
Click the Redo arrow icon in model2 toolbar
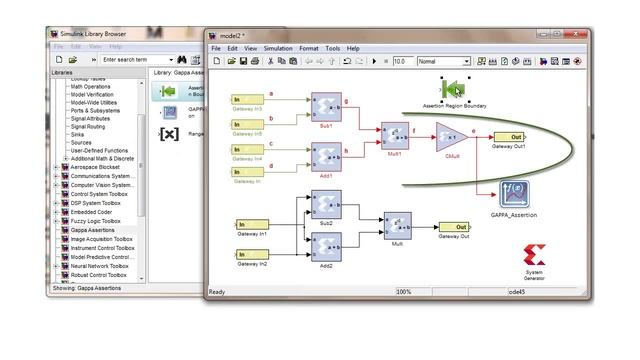(x=359, y=61)
